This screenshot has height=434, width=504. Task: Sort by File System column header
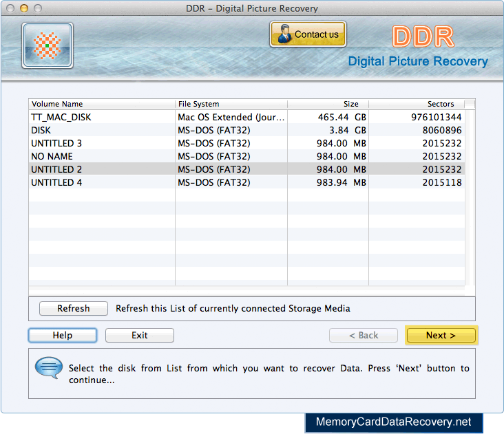tap(231, 104)
